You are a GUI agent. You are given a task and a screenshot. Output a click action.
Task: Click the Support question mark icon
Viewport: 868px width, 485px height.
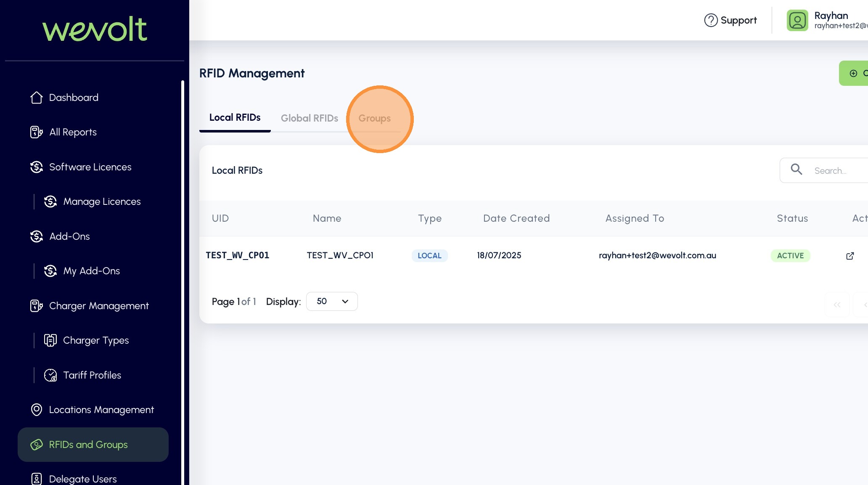pyautogui.click(x=711, y=20)
